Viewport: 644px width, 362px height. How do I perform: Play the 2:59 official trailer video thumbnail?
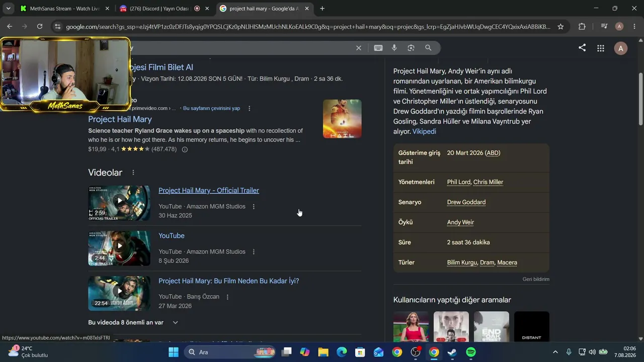tap(119, 203)
